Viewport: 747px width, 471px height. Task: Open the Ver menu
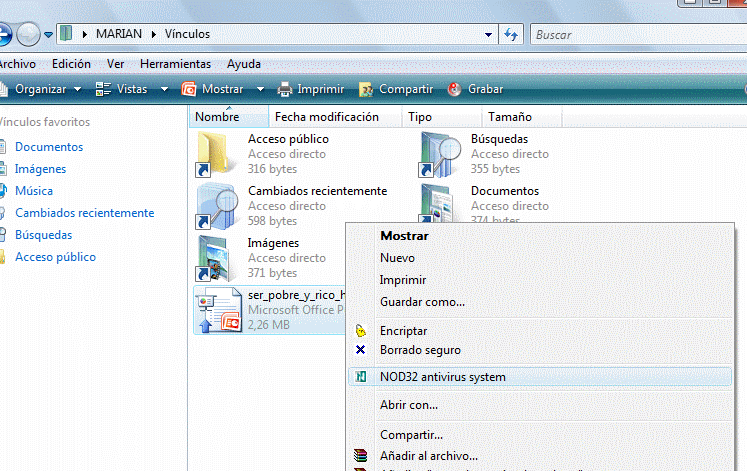tap(115, 64)
